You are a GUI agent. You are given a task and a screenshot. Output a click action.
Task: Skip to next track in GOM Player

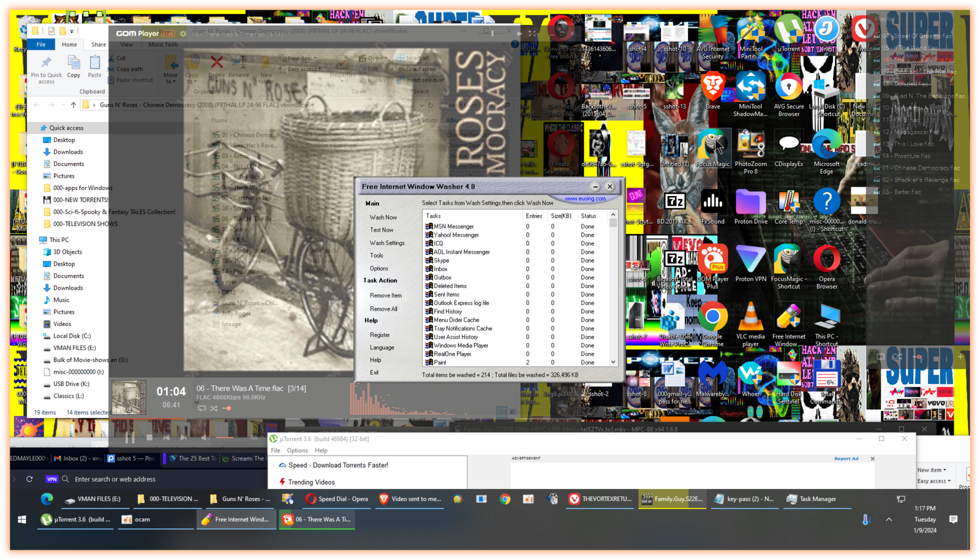click(184, 437)
